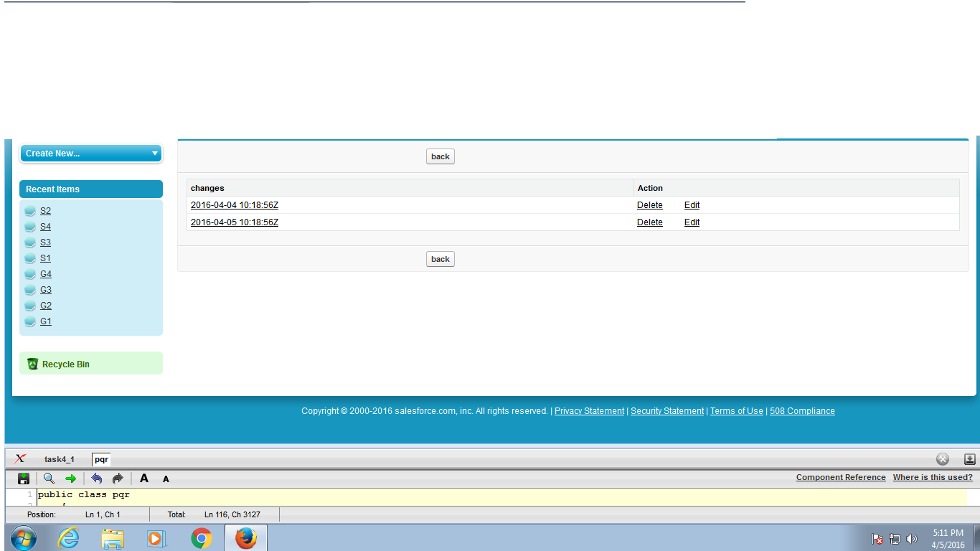The width and height of the screenshot is (980, 551).
Task: Open the Windows Start menu
Action: pos(24,538)
